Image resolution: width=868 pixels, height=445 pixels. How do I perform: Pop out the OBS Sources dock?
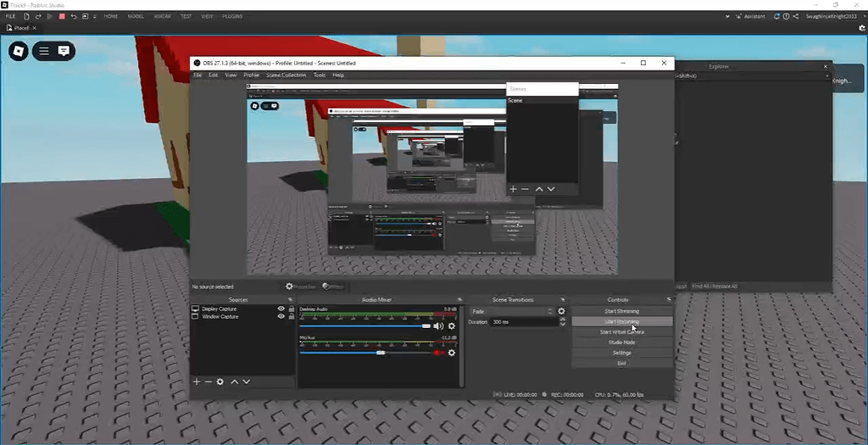pyautogui.click(x=290, y=299)
